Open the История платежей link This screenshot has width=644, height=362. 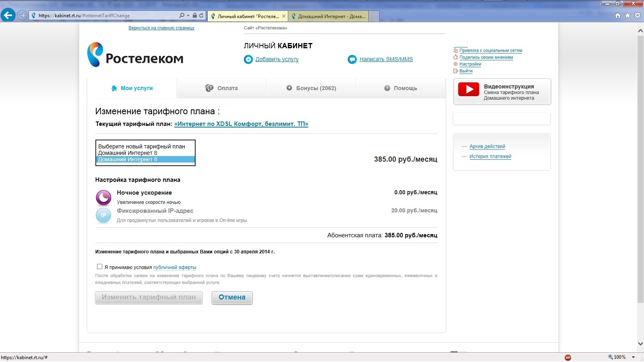coord(490,156)
